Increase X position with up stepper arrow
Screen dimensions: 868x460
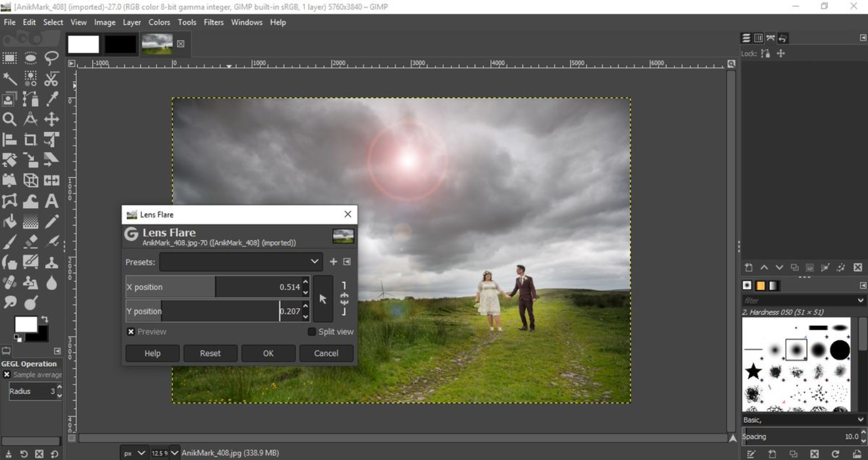click(306, 282)
